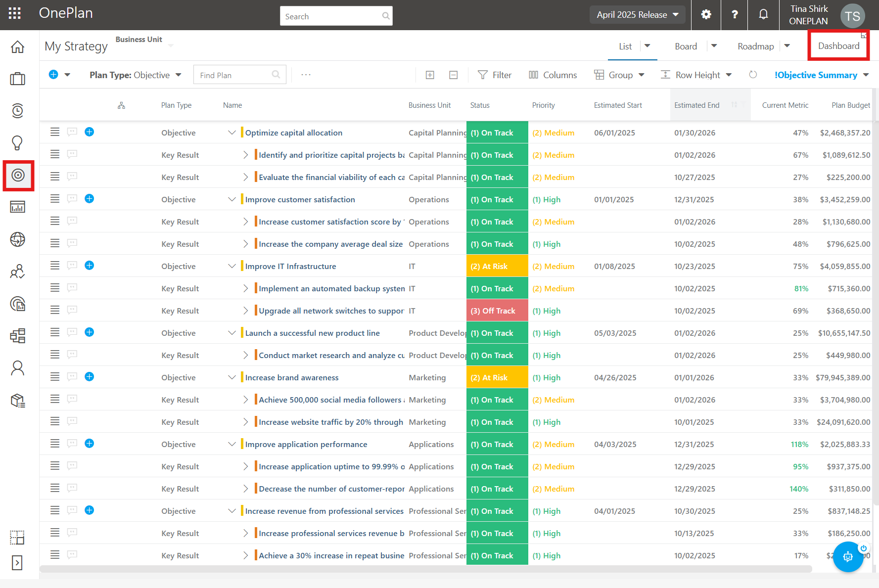Open the reports chart sidebar icon
The height and width of the screenshot is (588, 879).
tap(18, 207)
